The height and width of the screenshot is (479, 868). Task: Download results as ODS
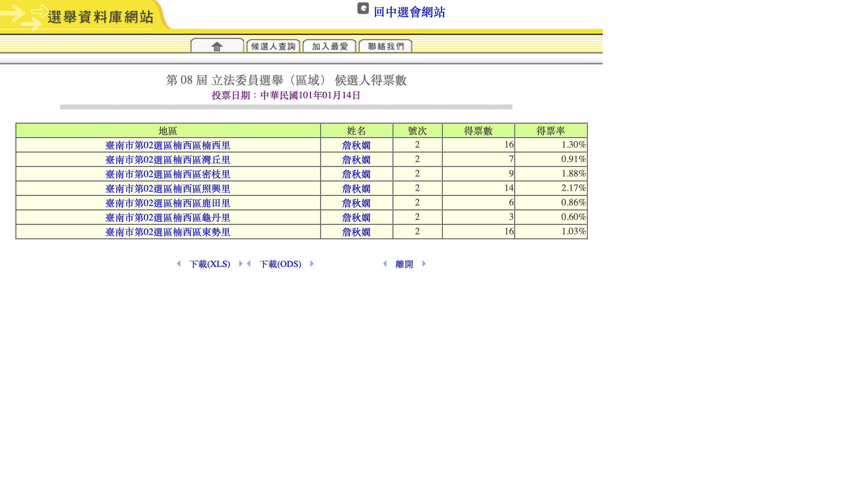click(280, 264)
